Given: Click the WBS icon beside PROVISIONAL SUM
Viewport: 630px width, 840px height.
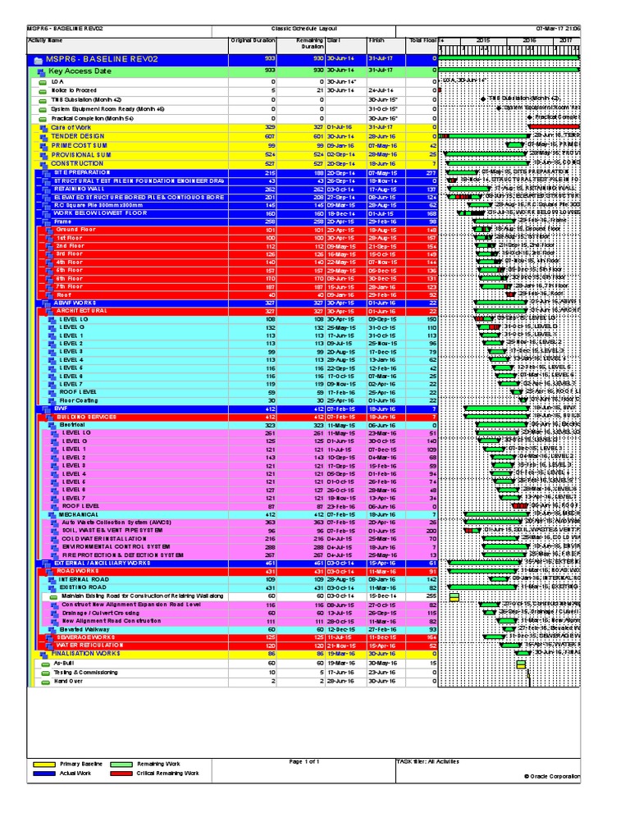Looking at the screenshot, I should [44, 155].
